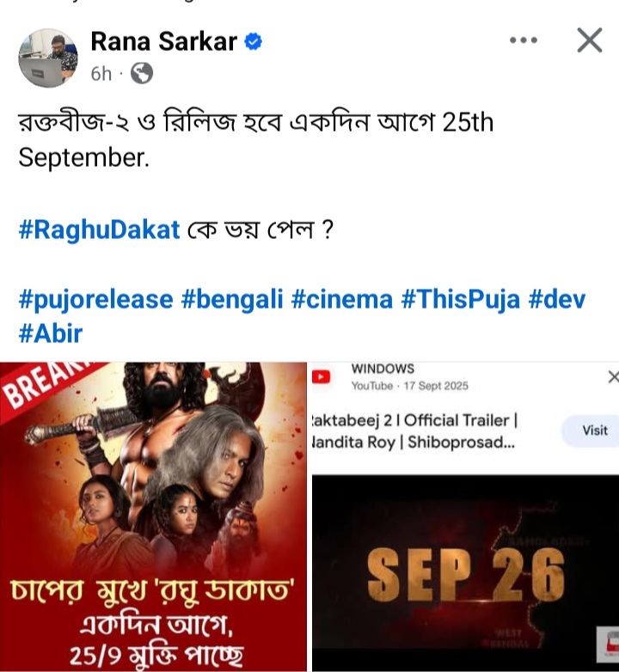The height and width of the screenshot is (672, 619).
Task: Click the #dev hashtag
Action: click(557, 300)
